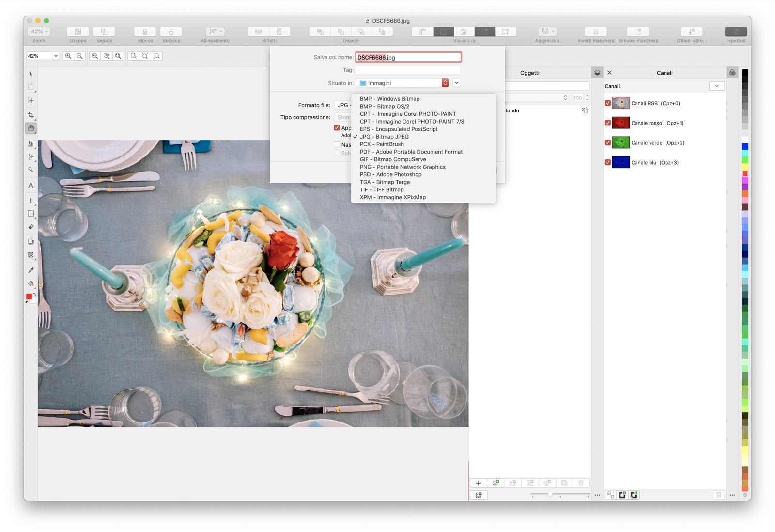Click the Inverti maschera icon
This screenshot has width=775, height=532.
pos(596,31)
